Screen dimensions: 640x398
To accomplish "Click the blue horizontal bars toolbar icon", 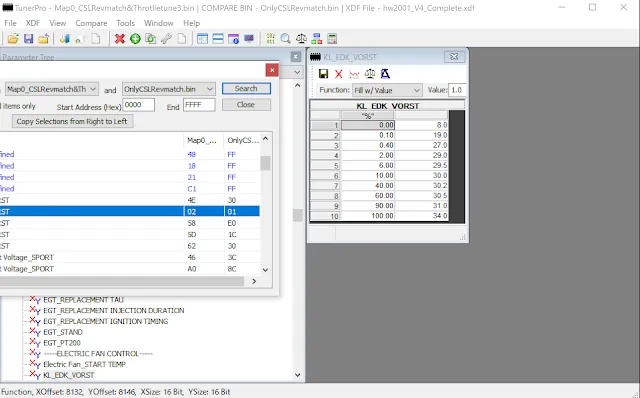I will [218, 39].
